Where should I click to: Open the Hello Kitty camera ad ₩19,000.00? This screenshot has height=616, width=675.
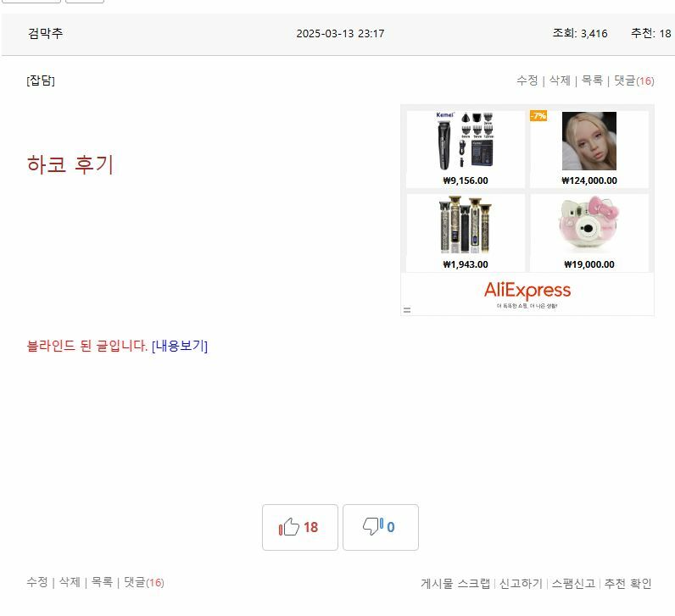tap(589, 233)
